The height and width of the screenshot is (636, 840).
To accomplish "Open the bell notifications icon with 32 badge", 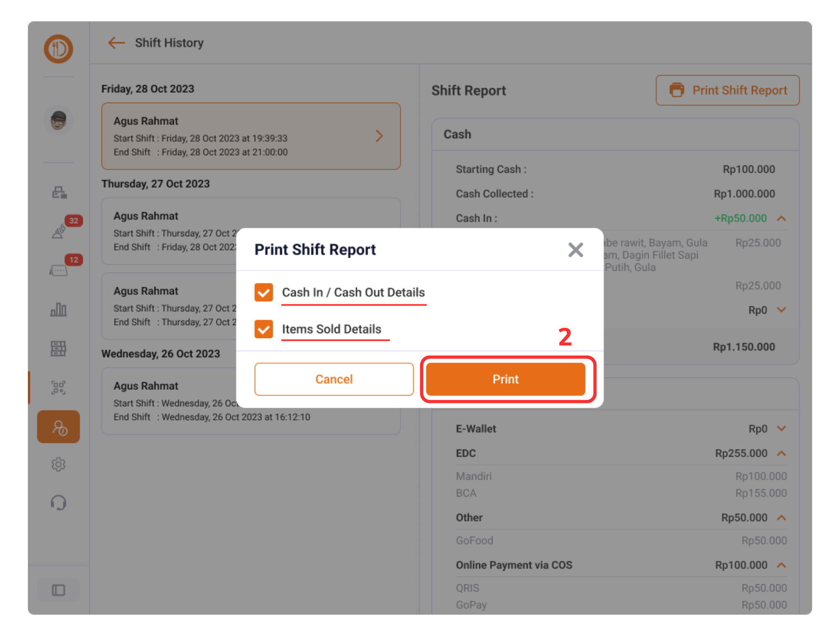I will click(59, 231).
